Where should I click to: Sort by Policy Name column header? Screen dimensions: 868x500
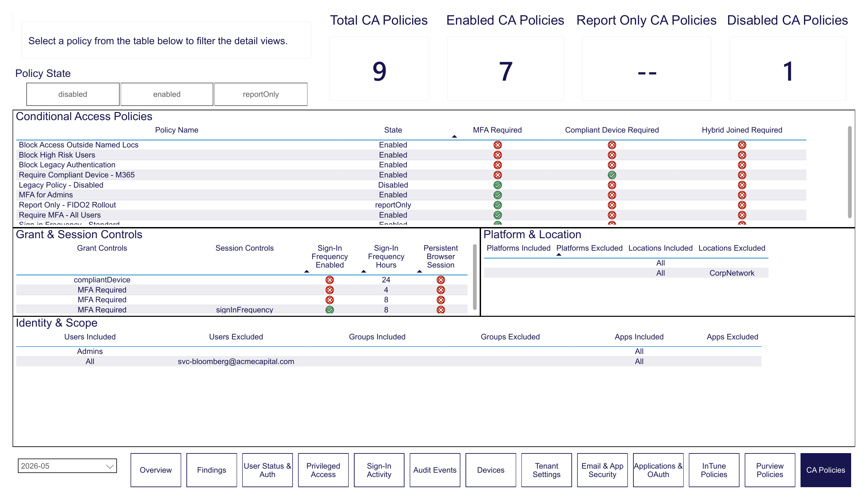[176, 130]
